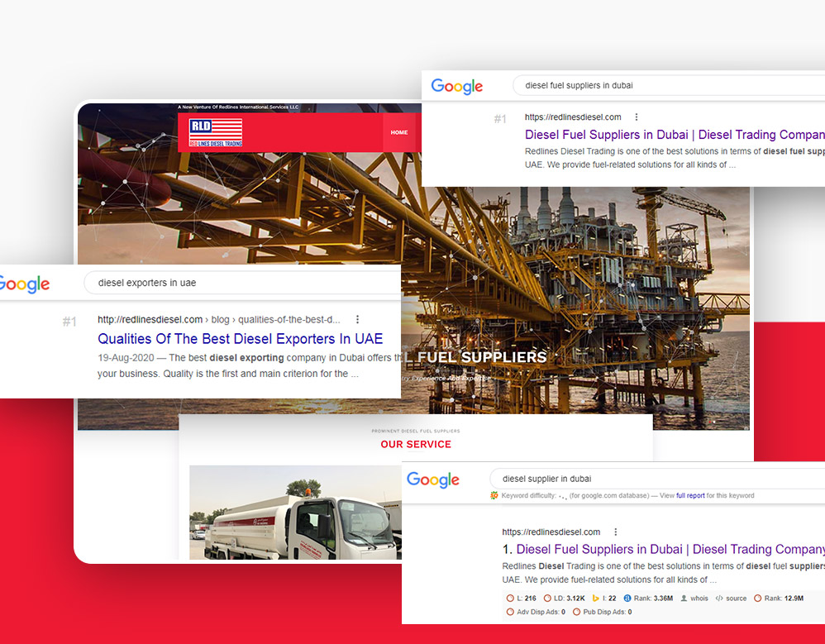Click the source code icon in SEO bar
Viewport: 825px width, 644px height.
click(x=719, y=598)
